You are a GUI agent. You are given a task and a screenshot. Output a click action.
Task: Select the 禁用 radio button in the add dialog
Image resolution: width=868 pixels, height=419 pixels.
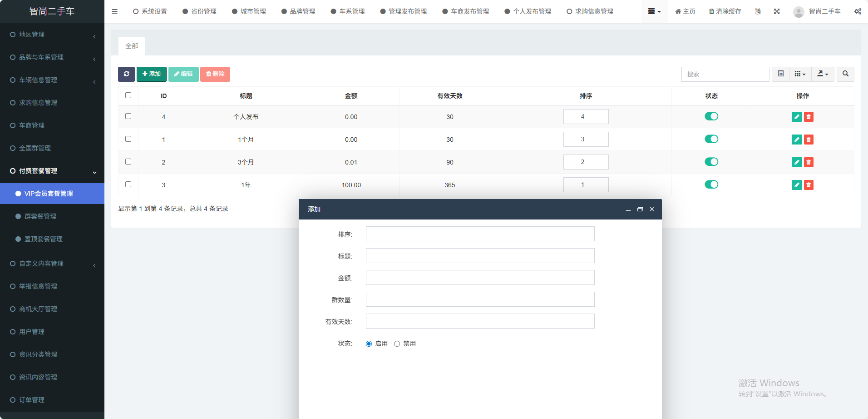(397, 344)
